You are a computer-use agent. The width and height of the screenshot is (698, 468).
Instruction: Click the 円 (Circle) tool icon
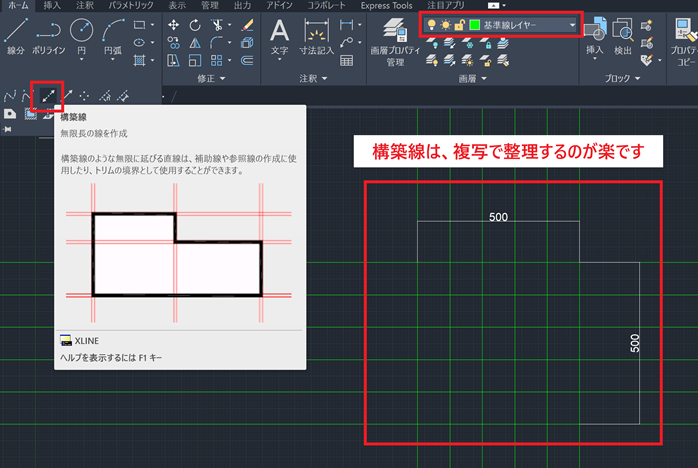[x=82, y=32]
